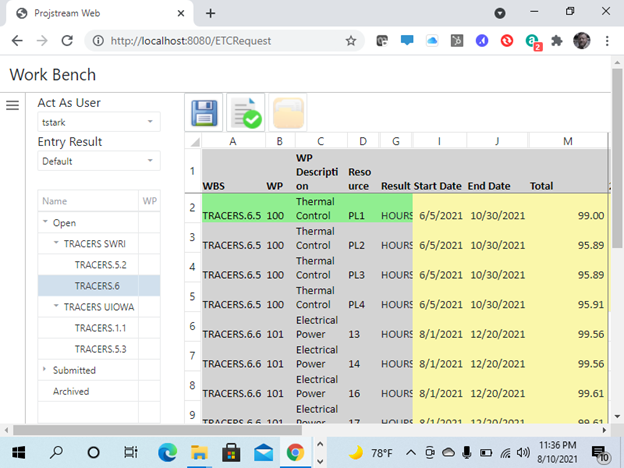Click the WP column header in the tree
Image resolution: width=624 pixels, height=468 pixels.
(x=150, y=201)
